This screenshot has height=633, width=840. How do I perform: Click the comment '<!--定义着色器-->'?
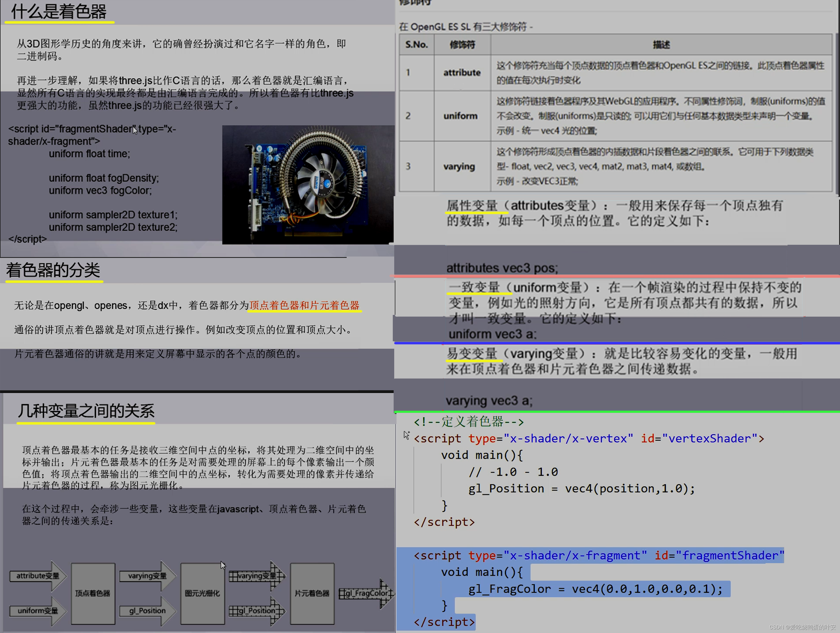(x=469, y=422)
